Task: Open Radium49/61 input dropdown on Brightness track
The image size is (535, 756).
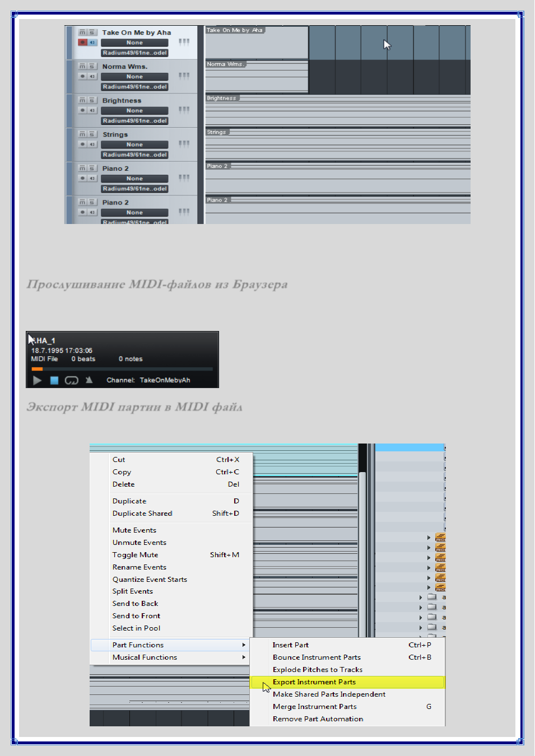Action: (134, 121)
